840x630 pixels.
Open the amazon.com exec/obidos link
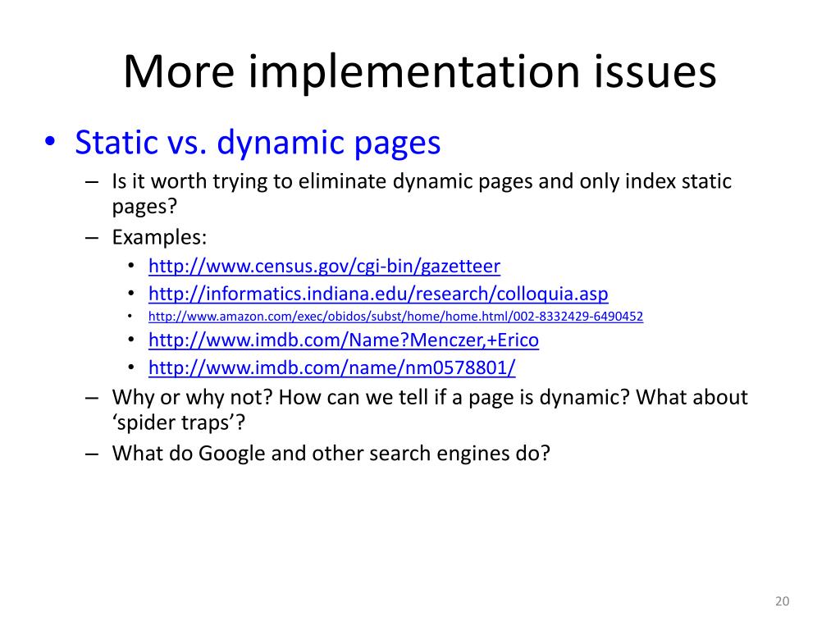click(395, 317)
